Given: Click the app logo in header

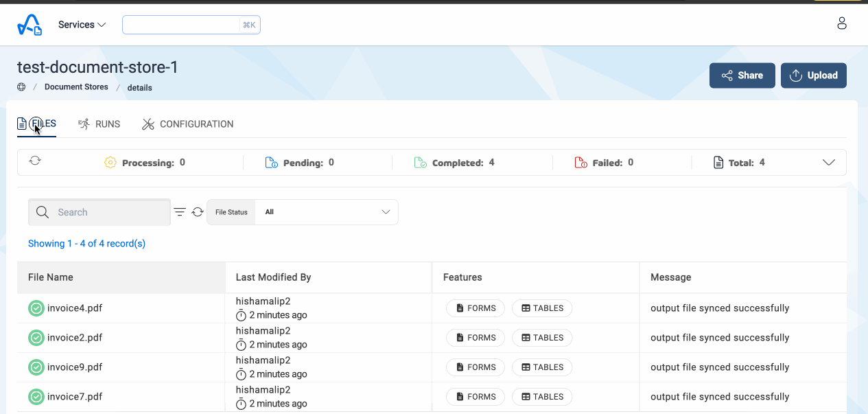Looking at the screenshot, I should 30,25.
